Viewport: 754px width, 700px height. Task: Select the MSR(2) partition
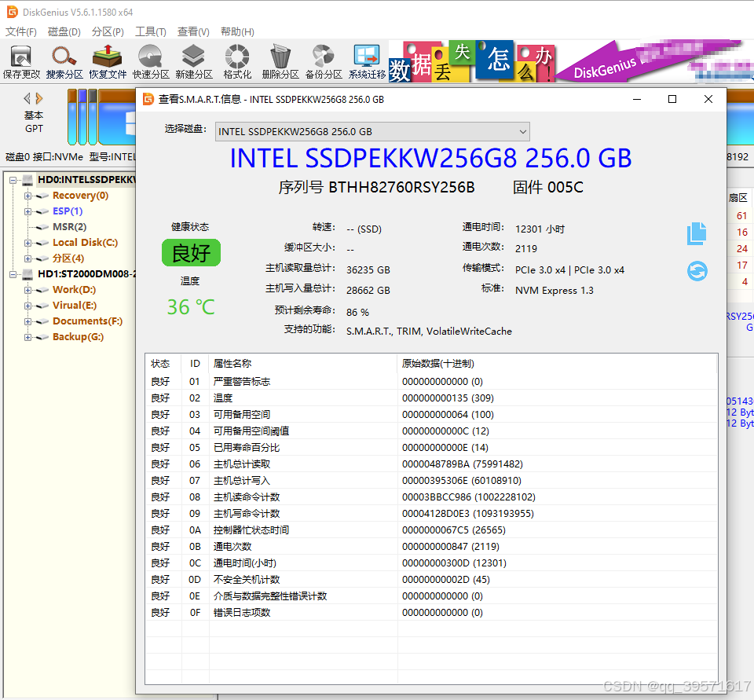click(x=69, y=227)
